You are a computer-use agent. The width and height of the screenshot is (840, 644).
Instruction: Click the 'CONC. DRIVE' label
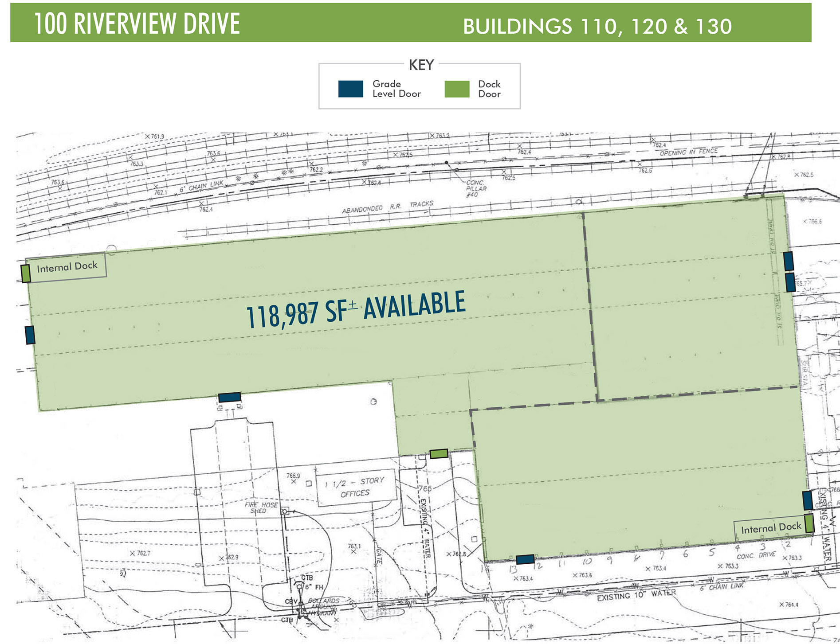tap(756, 555)
